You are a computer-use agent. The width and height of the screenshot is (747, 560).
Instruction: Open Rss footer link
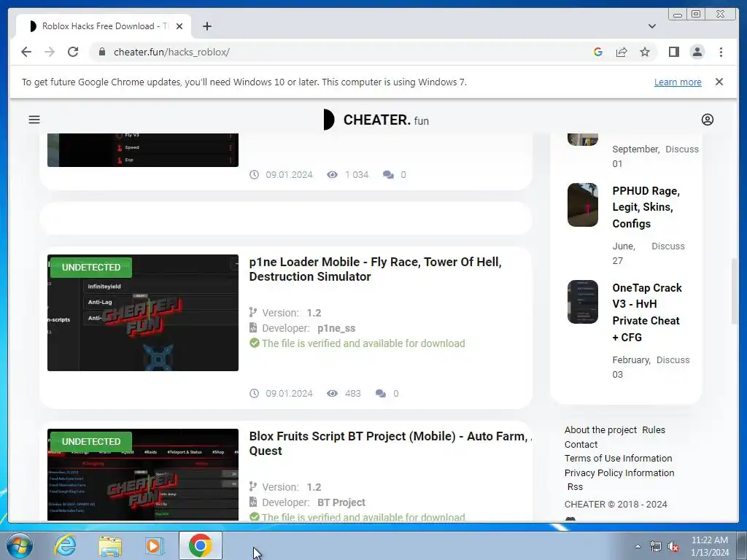(575, 486)
